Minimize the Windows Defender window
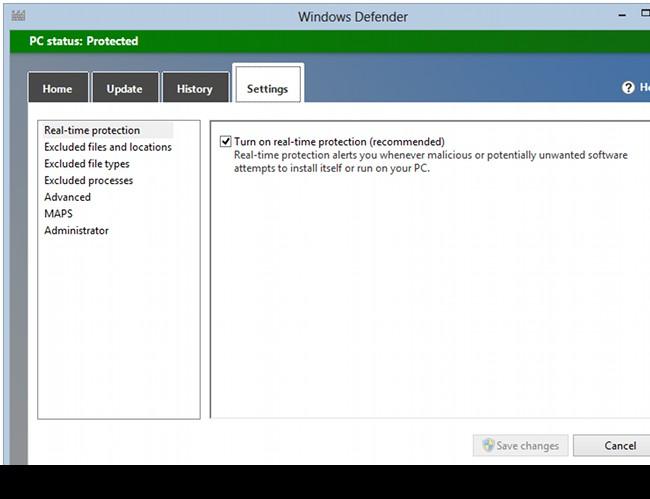 click(622, 15)
